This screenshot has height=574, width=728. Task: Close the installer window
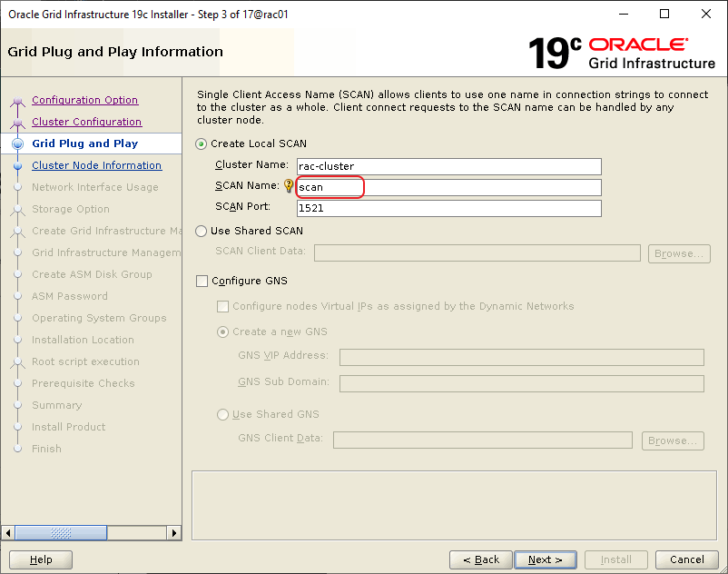(705, 14)
